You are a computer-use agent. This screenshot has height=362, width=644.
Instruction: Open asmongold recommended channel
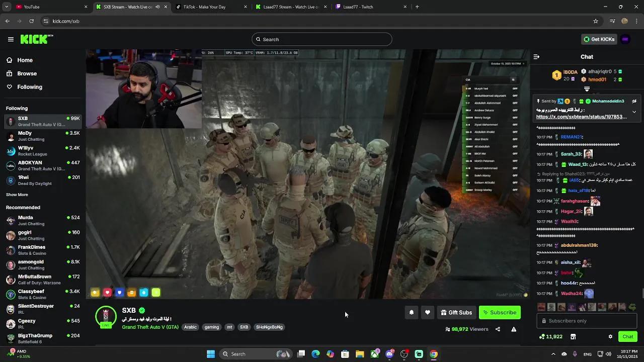pos(43,265)
